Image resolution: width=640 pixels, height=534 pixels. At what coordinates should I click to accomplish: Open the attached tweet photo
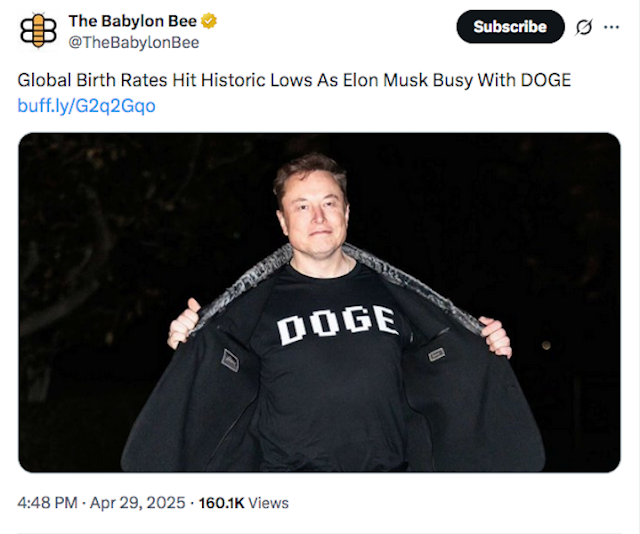[x=319, y=303]
